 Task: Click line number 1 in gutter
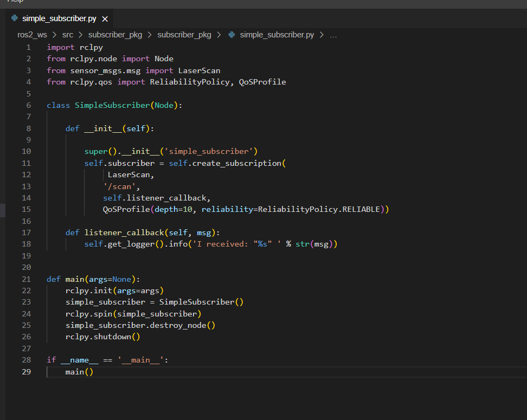tap(29, 47)
